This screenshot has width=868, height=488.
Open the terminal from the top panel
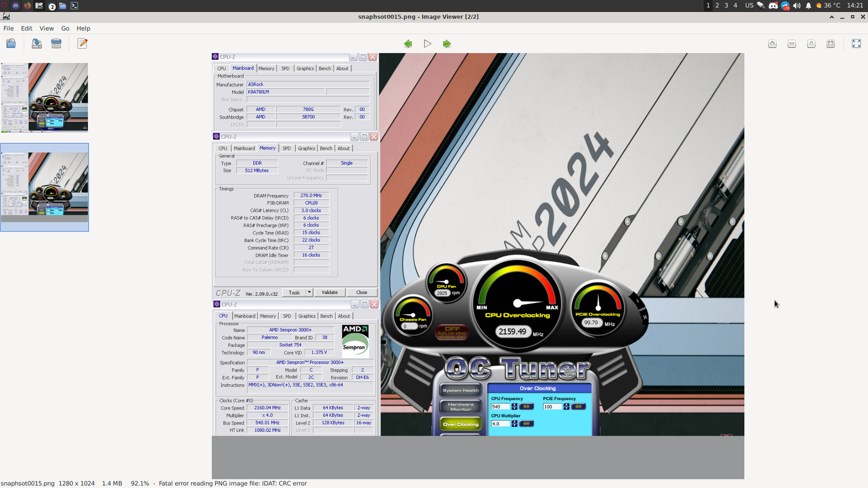pos(75,5)
